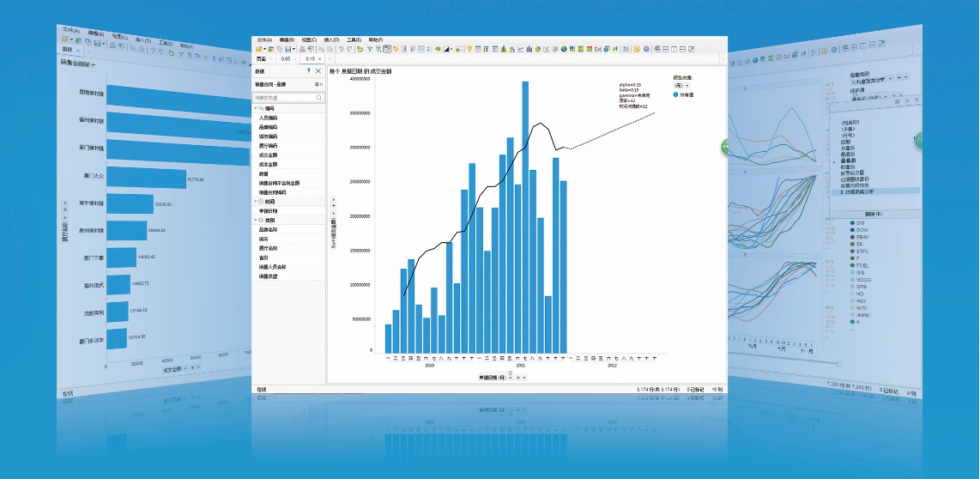
Task: Open the 插入(D) menu in the center window
Action: click(331, 39)
